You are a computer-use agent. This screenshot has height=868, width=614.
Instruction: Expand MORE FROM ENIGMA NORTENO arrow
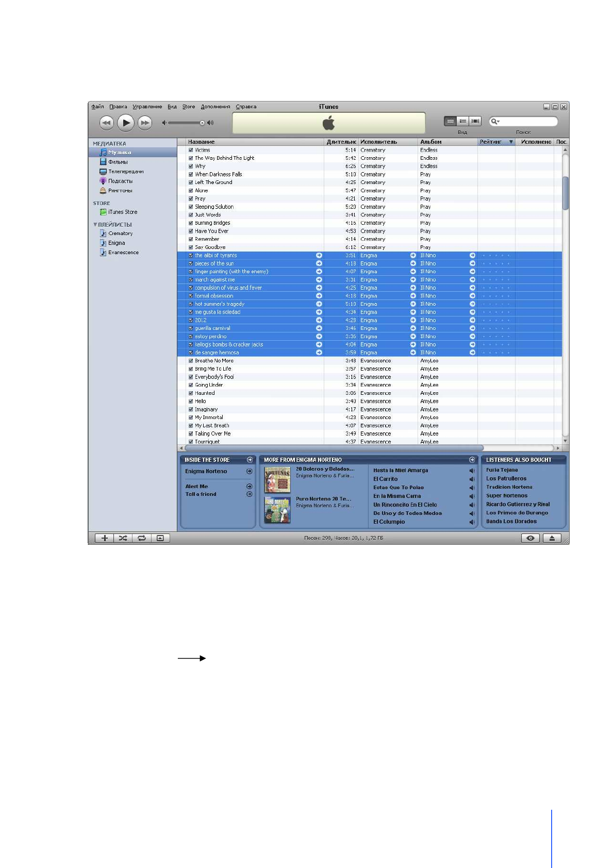(472, 460)
